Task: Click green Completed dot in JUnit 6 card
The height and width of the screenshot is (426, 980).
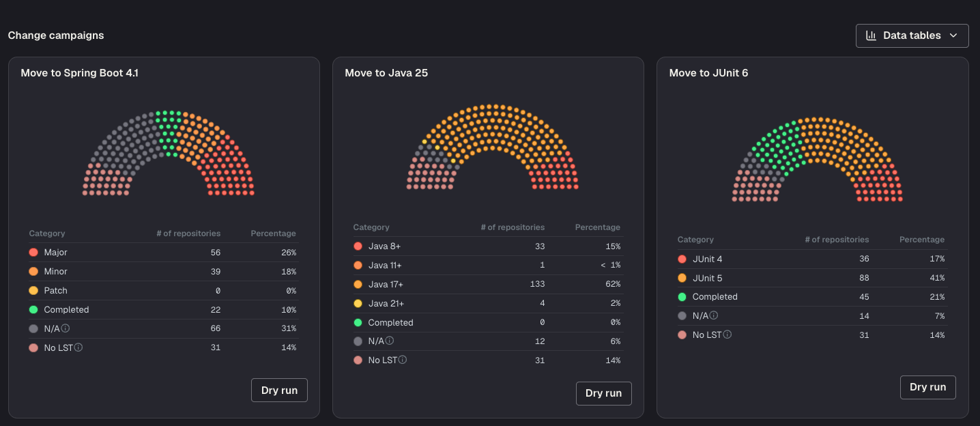Action: (682, 297)
